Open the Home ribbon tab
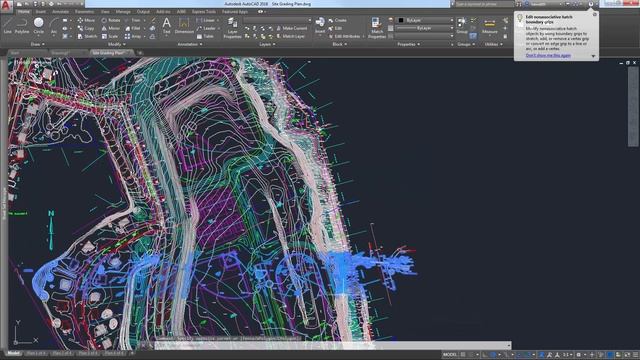This screenshot has width=640, height=360. [x=23, y=12]
